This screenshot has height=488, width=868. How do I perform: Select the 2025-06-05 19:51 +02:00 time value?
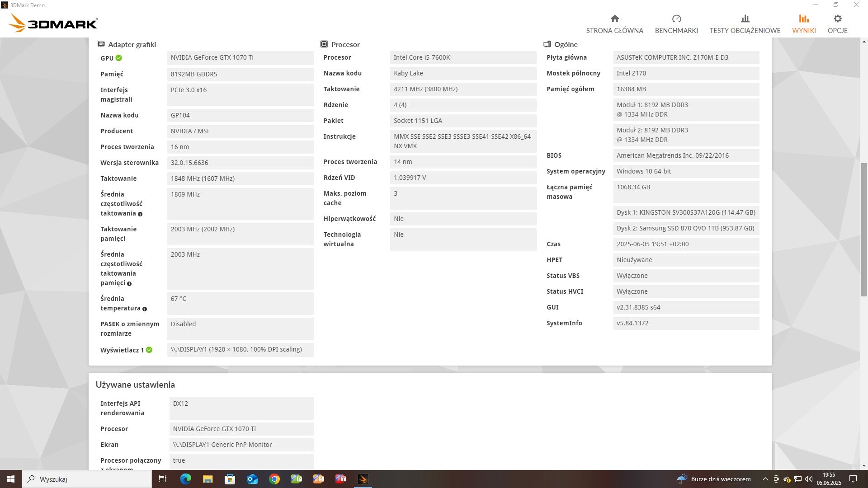[686, 244]
